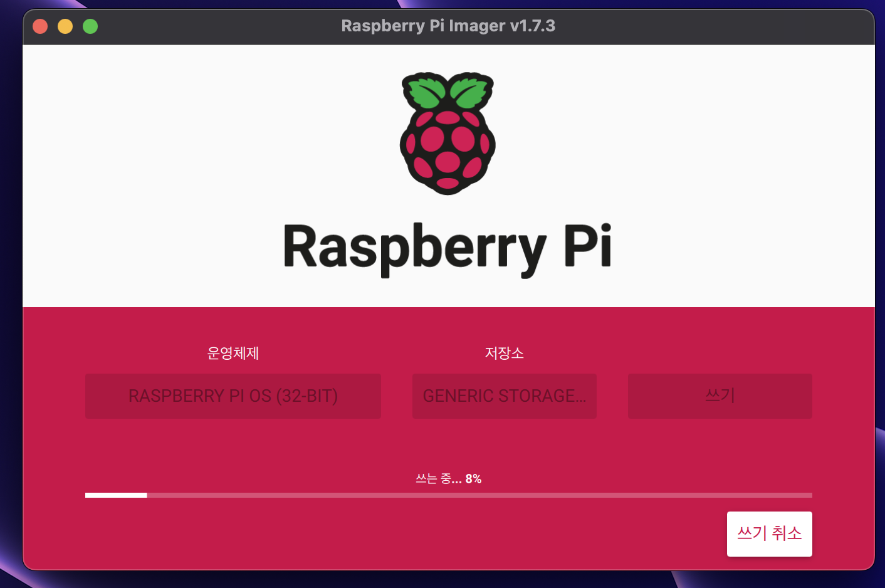The height and width of the screenshot is (588, 885).
Task: Click the Raspberry Pi logo image
Action: [448, 134]
